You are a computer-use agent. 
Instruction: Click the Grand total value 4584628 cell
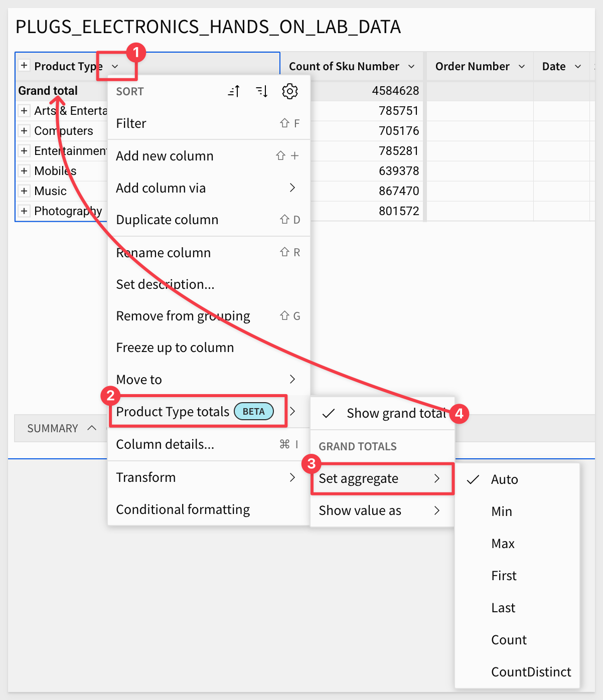tap(395, 91)
